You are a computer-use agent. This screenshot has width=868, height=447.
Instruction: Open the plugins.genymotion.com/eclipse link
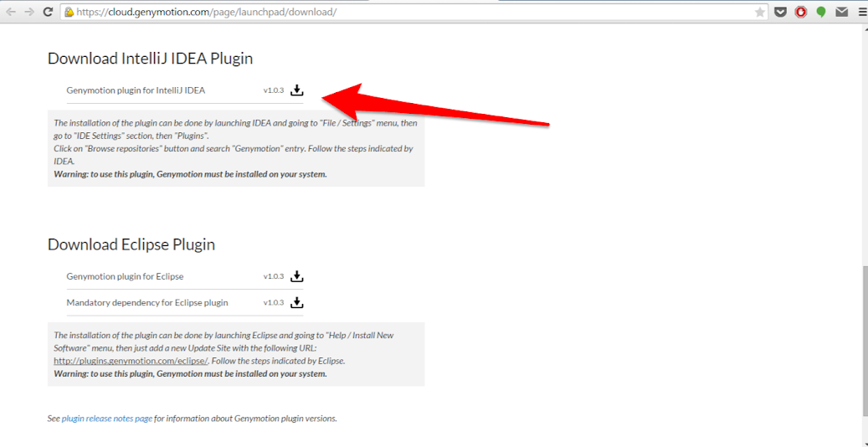131,361
